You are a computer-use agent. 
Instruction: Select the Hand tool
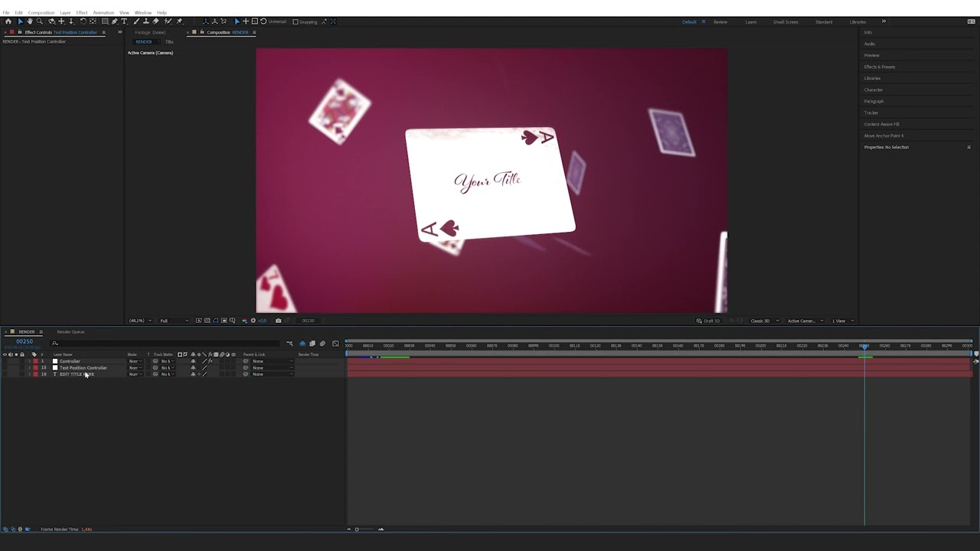(30, 21)
